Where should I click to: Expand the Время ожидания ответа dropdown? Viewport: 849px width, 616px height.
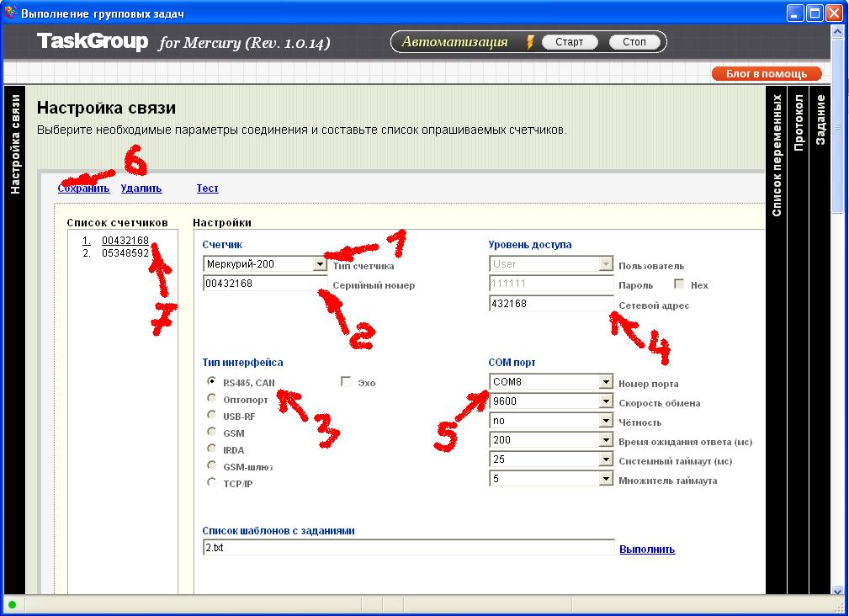point(606,440)
